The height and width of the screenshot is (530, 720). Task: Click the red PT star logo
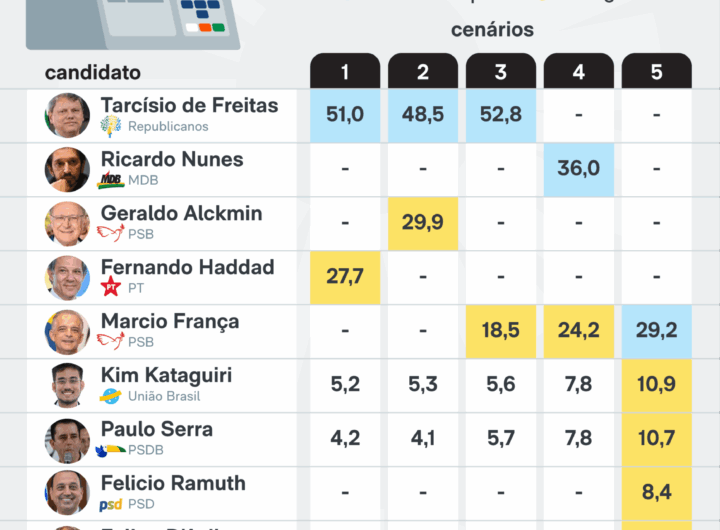pyautogui.click(x=110, y=288)
